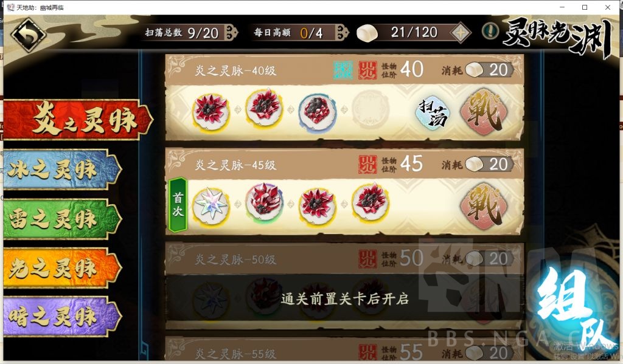623x364 pixels.
Task: Select first red crystal reward in level 40
Action: point(211,112)
